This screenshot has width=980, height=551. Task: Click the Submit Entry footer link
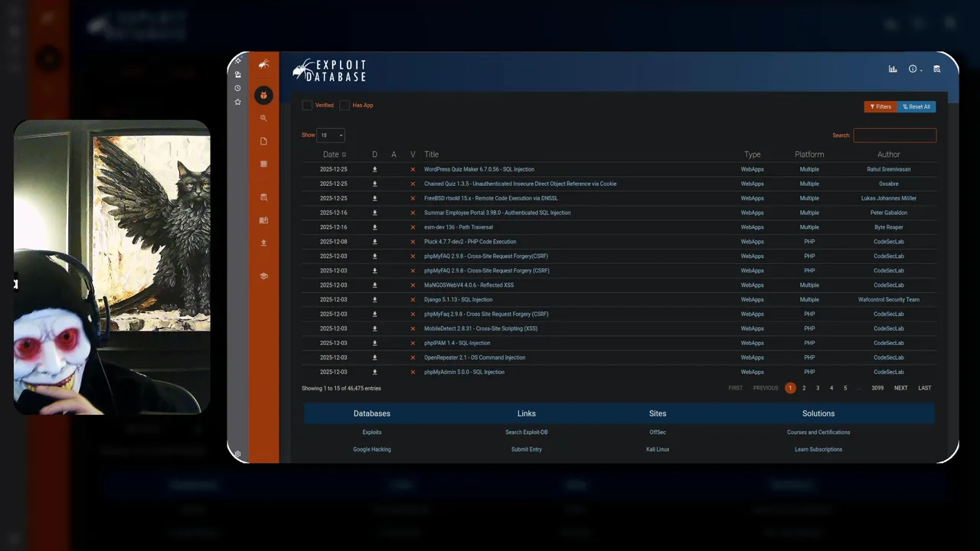pyautogui.click(x=527, y=449)
